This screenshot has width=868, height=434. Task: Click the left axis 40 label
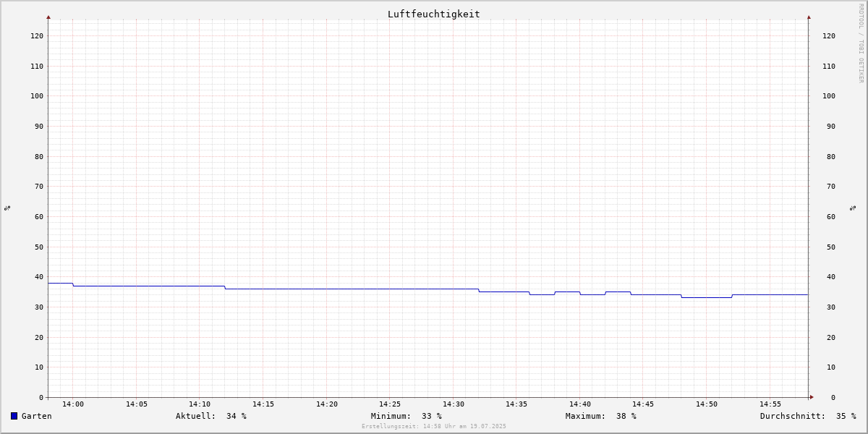39,277
